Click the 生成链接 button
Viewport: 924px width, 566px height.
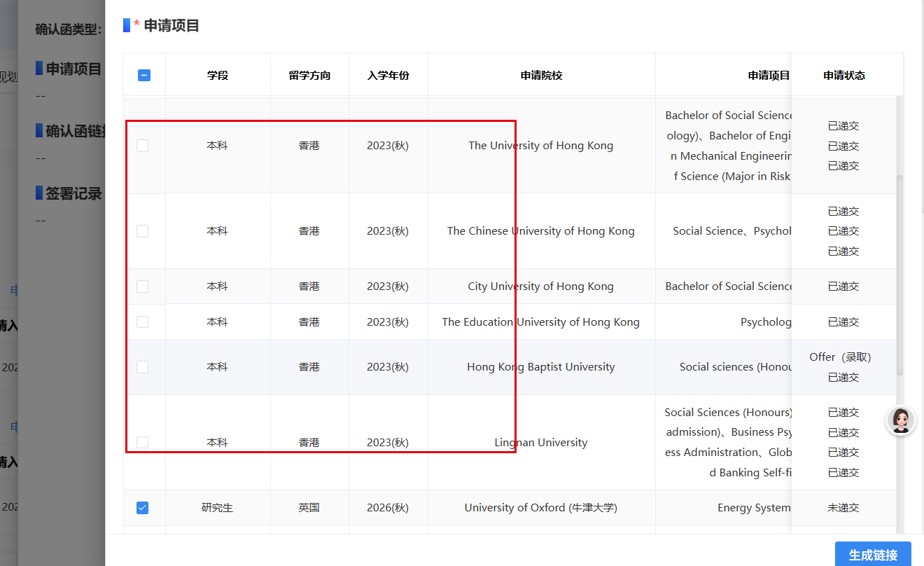873,555
